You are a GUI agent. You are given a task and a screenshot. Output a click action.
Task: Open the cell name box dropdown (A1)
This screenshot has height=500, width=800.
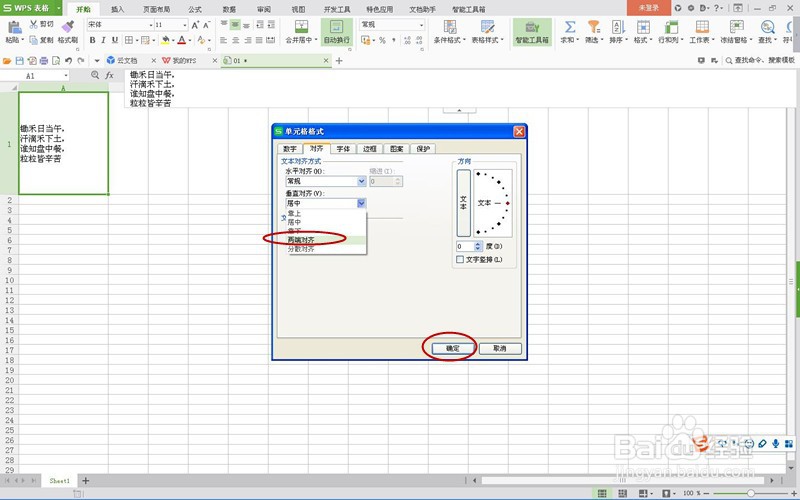[x=66, y=76]
